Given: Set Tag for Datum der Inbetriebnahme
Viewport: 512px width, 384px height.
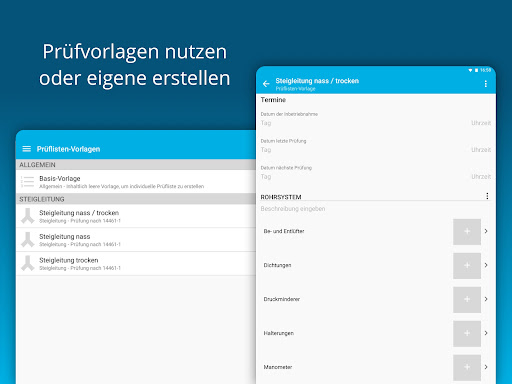Looking at the screenshot, I should [x=266, y=123].
